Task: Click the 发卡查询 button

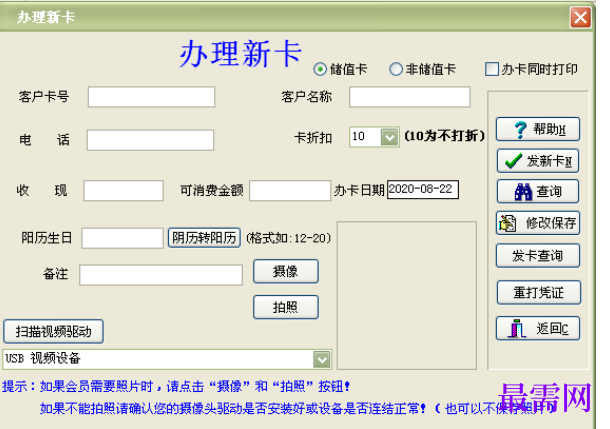Action: pyautogui.click(x=538, y=256)
